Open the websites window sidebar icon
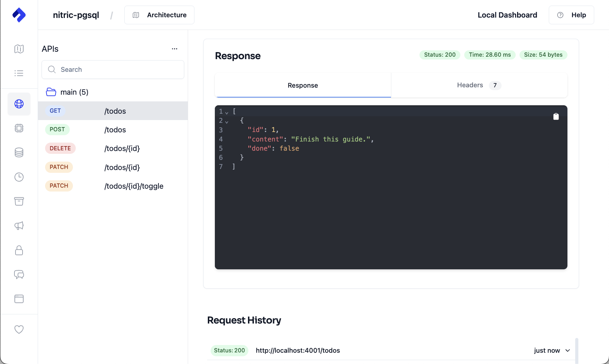609x364 pixels. click(19, 299)
